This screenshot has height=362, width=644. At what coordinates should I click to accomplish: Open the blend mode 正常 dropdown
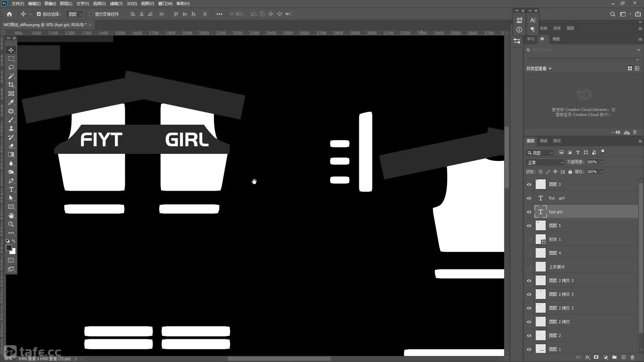coord(545,162)
